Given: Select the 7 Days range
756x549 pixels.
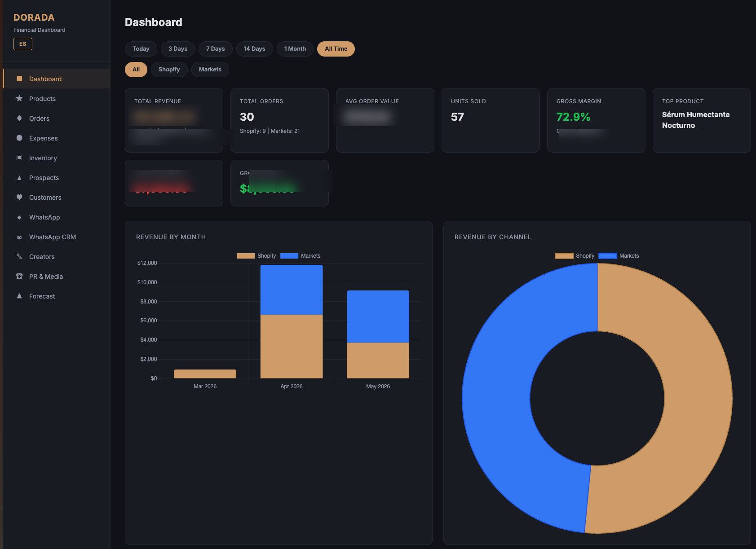Looking at the screenshot, I should (216, 49).
